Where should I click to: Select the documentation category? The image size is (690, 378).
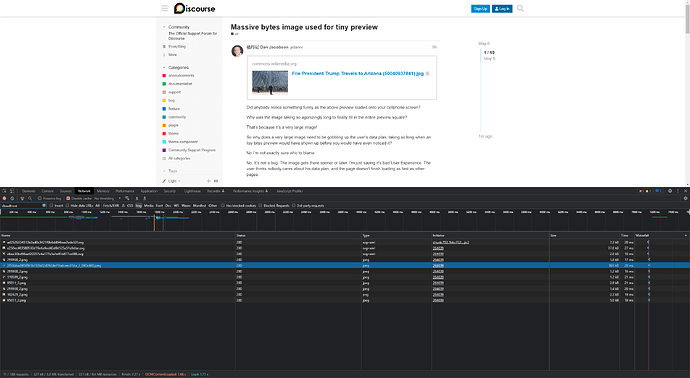(x=180, y=84)
